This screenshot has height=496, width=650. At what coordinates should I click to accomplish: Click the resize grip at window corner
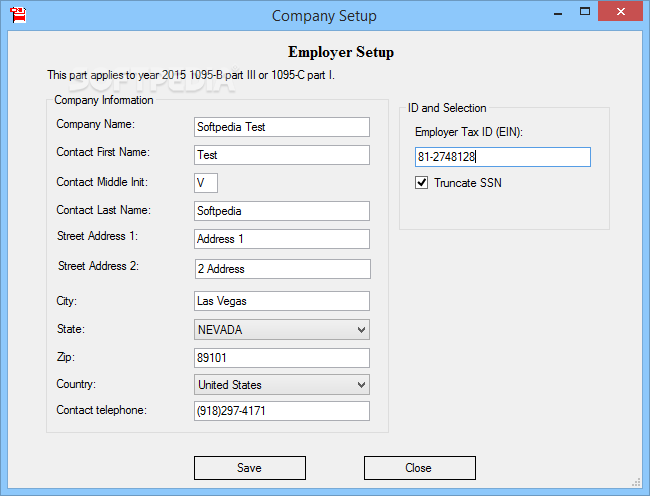[x=636, y=482]
